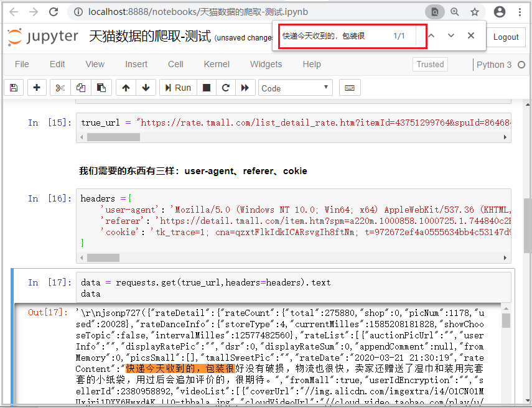Screen dimensions: 532x408
Task: Open the Help menu
Action: pyautogui.click(x=312, y=64)
